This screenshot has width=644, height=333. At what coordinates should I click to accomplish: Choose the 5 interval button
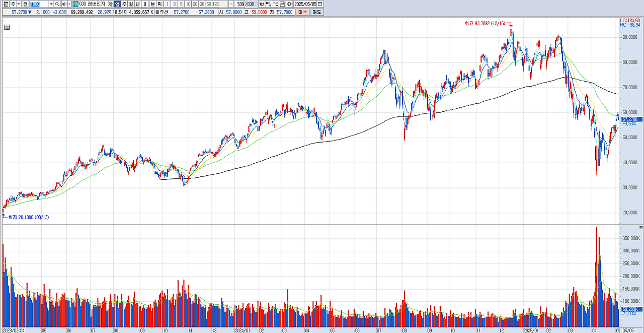181,4
